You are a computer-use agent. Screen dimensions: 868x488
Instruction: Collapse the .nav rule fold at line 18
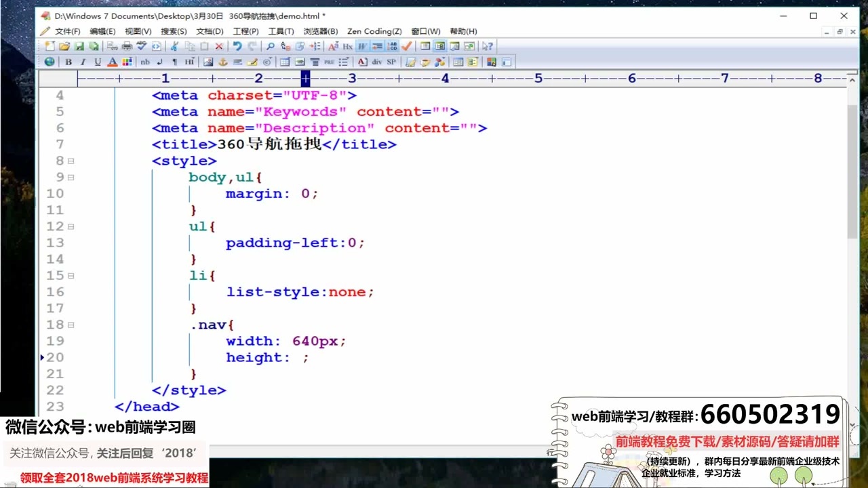[x=71, y=325]
